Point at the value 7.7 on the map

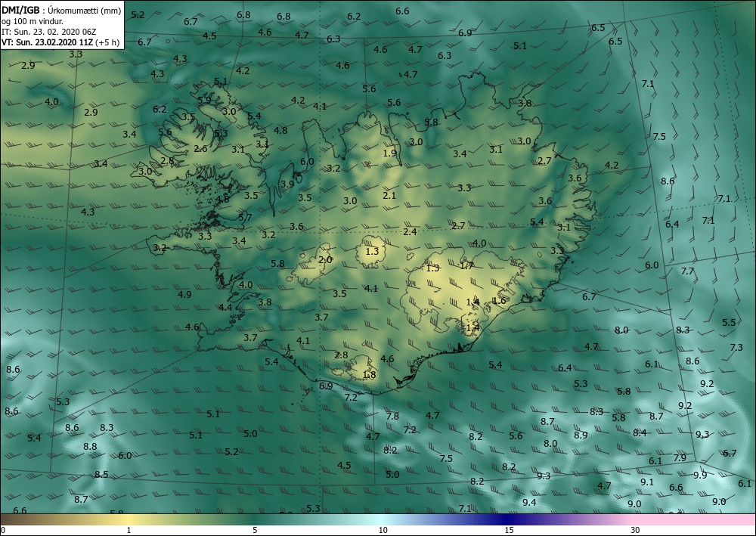pos(687,271)
